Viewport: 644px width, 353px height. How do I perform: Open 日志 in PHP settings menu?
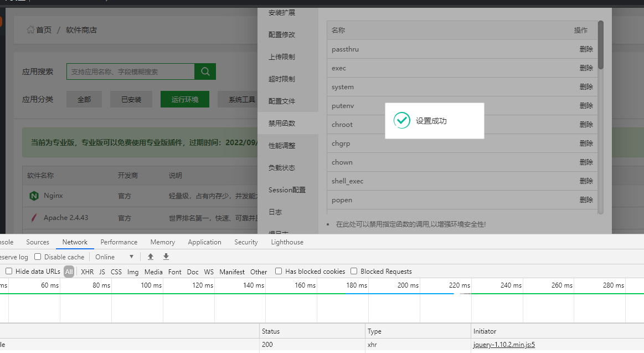click(288, 212)
